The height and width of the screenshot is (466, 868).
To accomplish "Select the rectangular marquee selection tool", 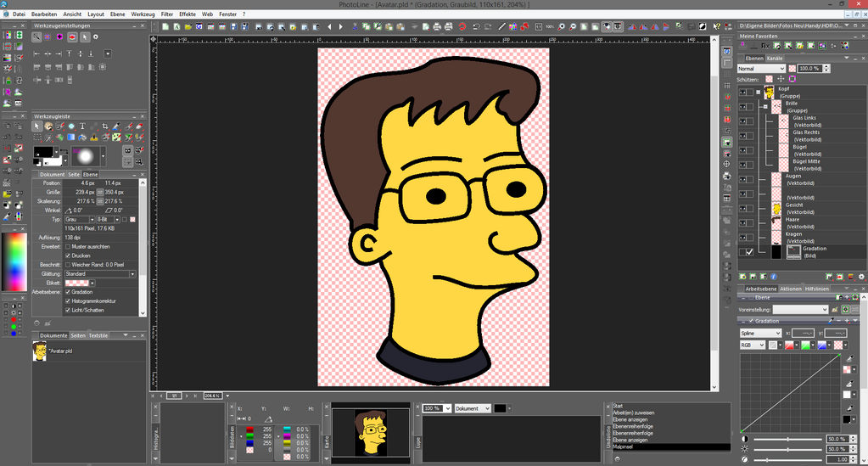I will coord(37,138).
